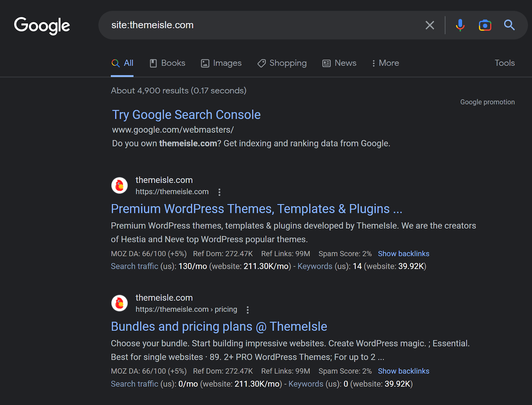Open the three-dot menu for the first result
This screenshot has width=532, height=405.
(x=219, y=192)
